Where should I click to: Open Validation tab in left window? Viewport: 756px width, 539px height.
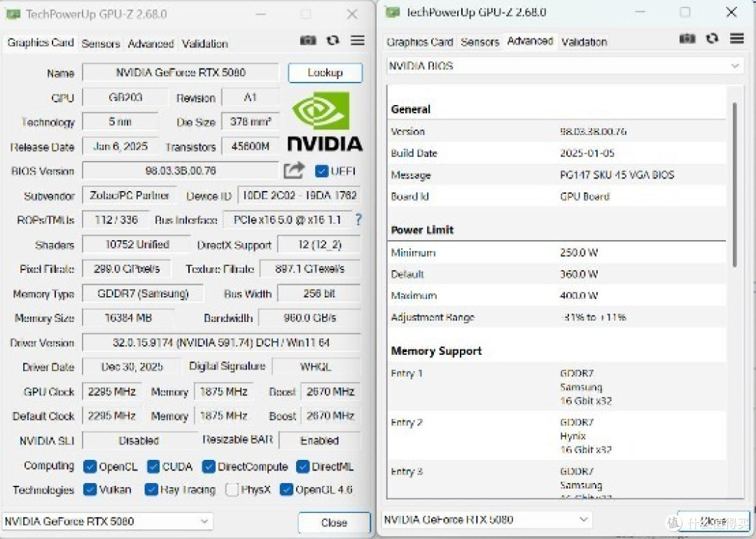point(205,44)
